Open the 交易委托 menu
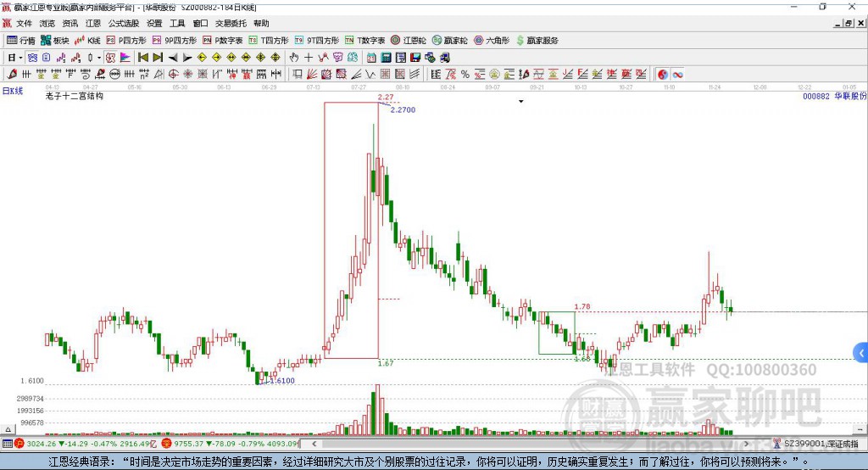 coord(231,23)
